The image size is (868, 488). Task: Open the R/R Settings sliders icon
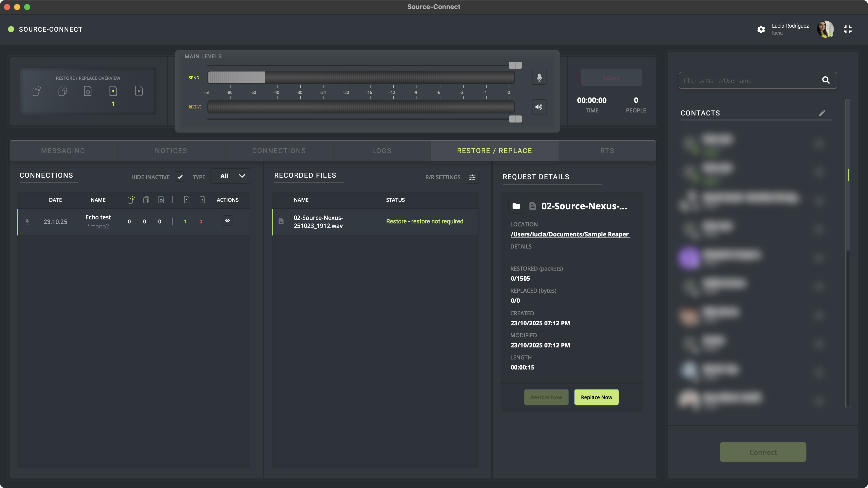tap(472, 177)
